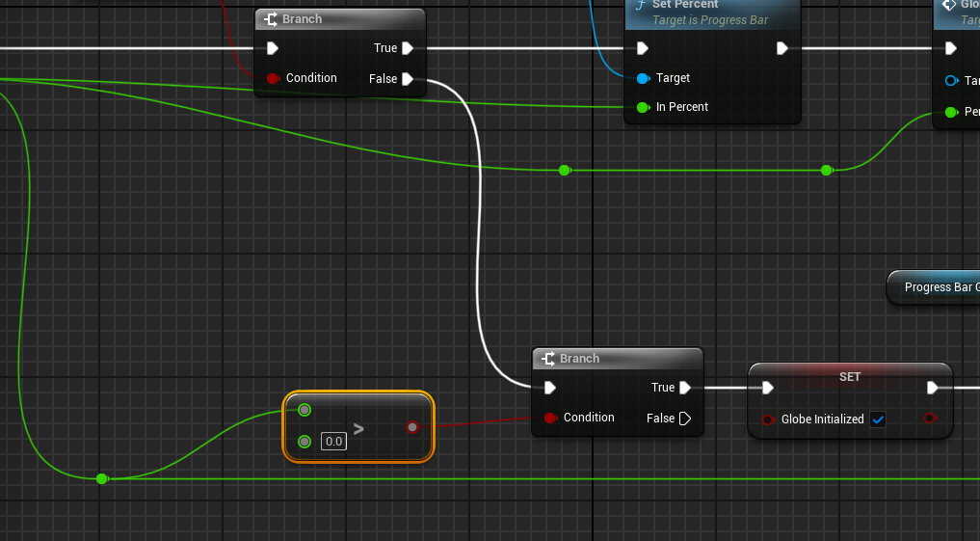
Task: Click the bottom input pin of the greater-than node
Action: tap(305, 442)
